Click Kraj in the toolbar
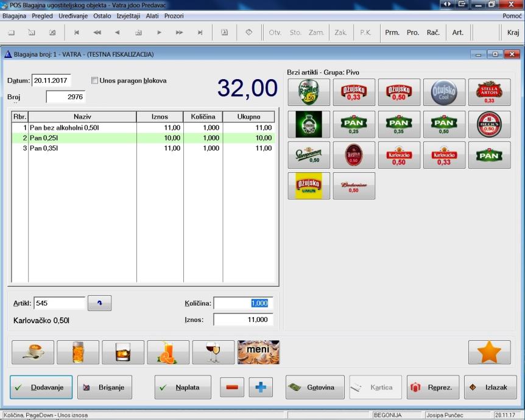This screenshot has width=525, height=420. (x=513, y=32)
